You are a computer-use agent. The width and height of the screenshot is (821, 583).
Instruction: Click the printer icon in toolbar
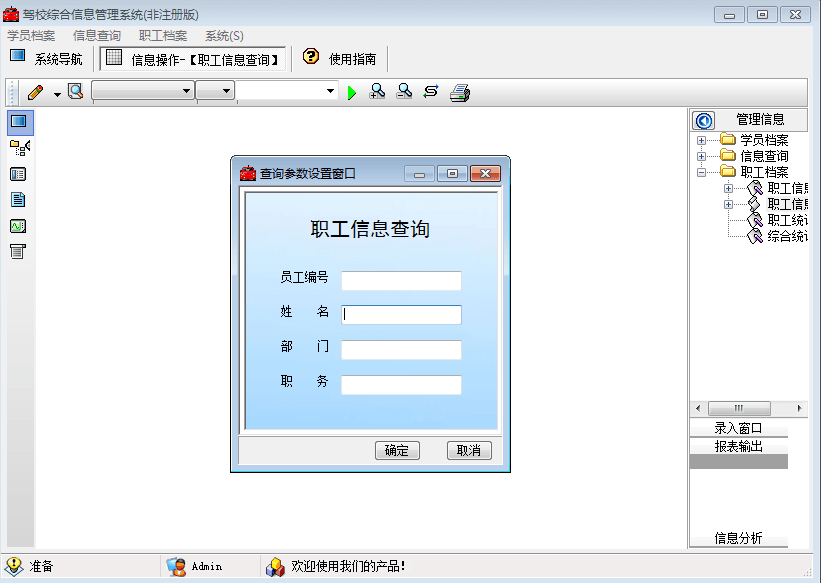point(457,91)
